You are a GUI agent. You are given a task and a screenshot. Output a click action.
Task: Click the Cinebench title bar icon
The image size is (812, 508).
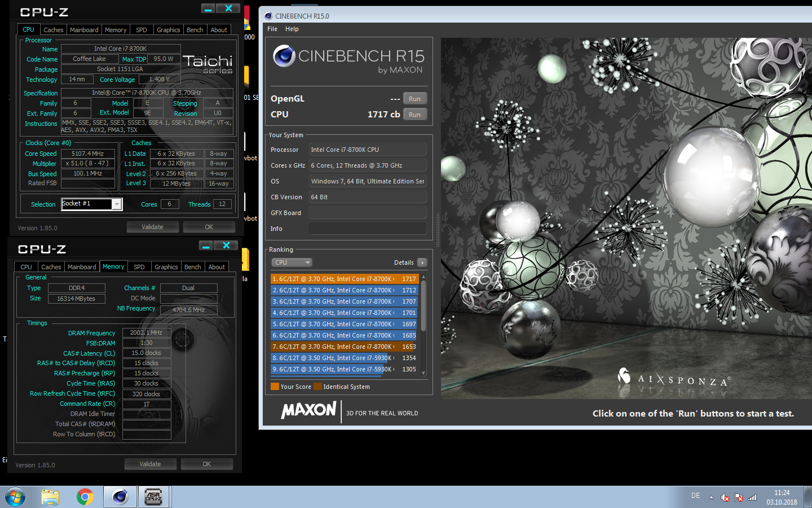click(268, 16)
